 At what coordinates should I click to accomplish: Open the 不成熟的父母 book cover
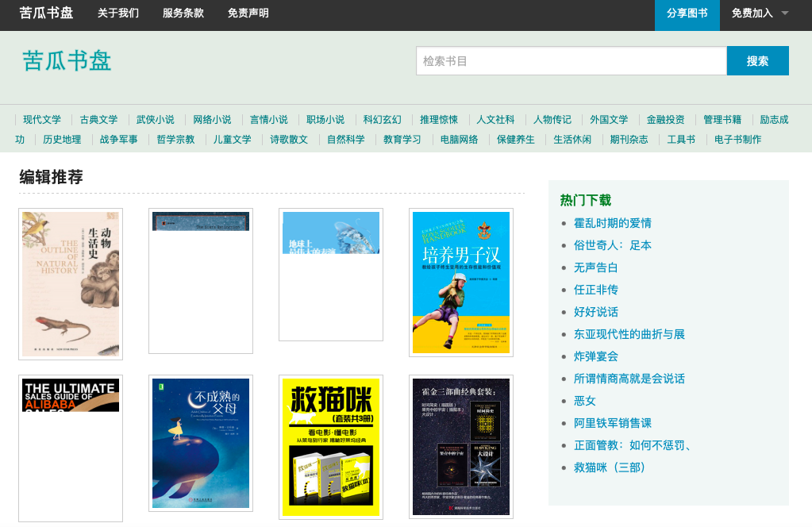201,443
